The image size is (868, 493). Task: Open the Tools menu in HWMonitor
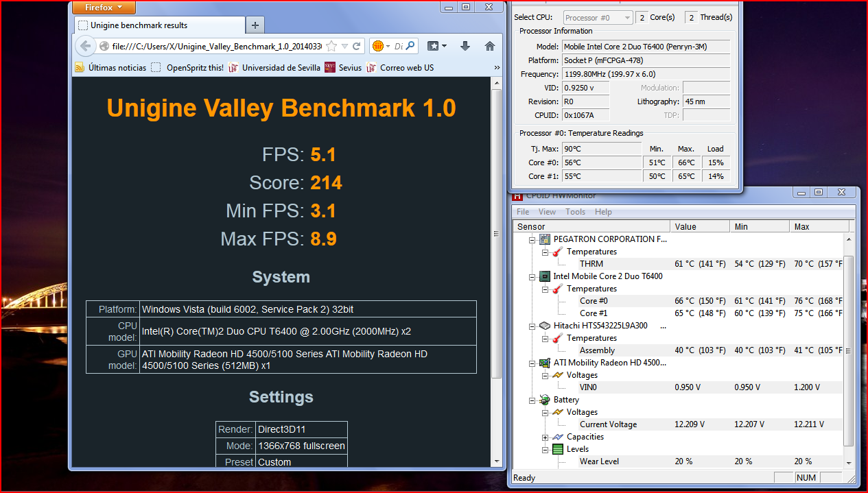point(575,212)
